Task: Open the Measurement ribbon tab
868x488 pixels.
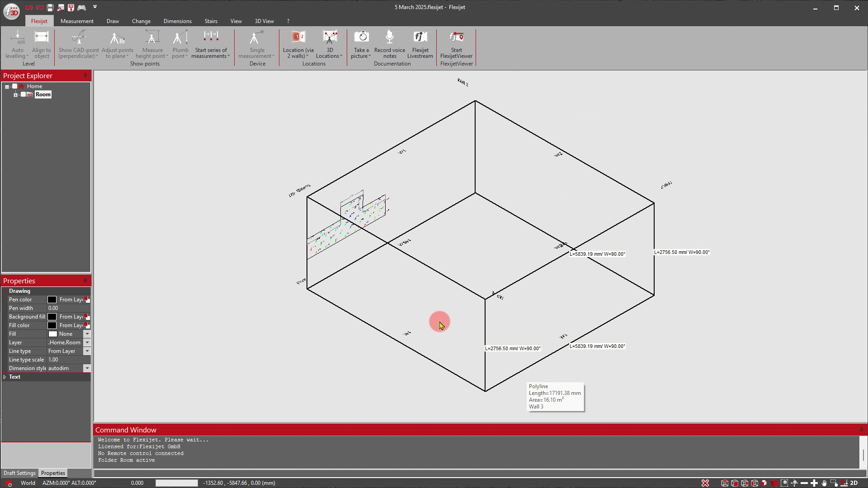Action: coord(77,21)
